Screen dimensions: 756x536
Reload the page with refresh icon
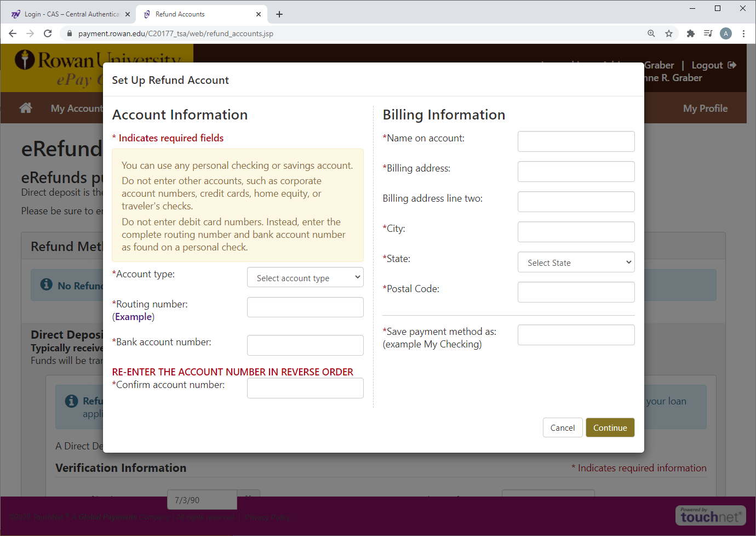point(48,33)
